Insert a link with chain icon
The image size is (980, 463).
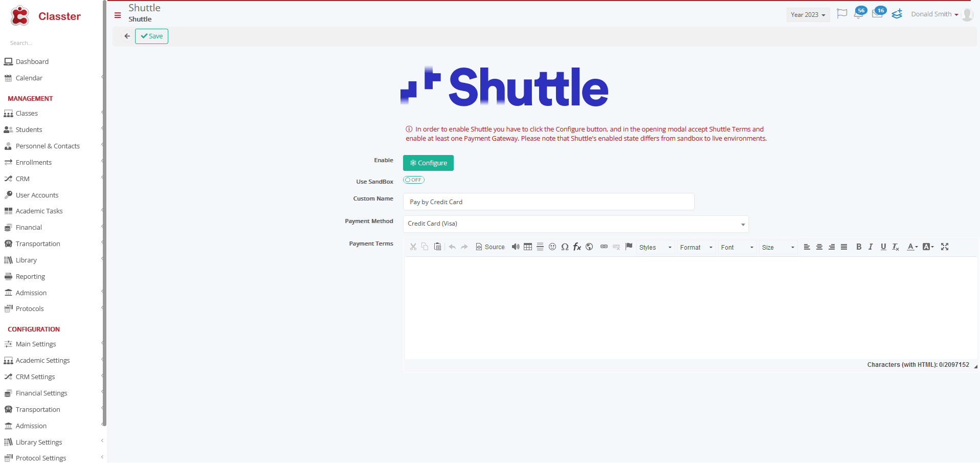604,247
